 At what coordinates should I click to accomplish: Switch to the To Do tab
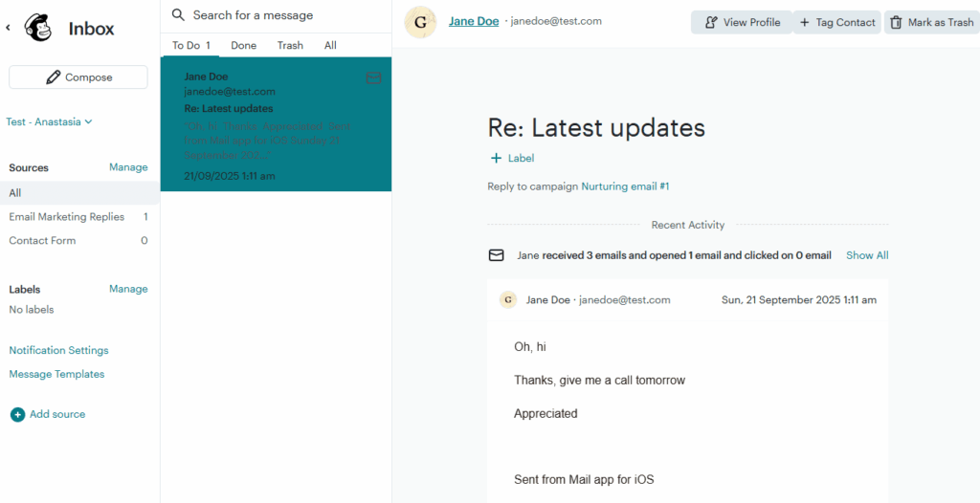click(191, 45)
